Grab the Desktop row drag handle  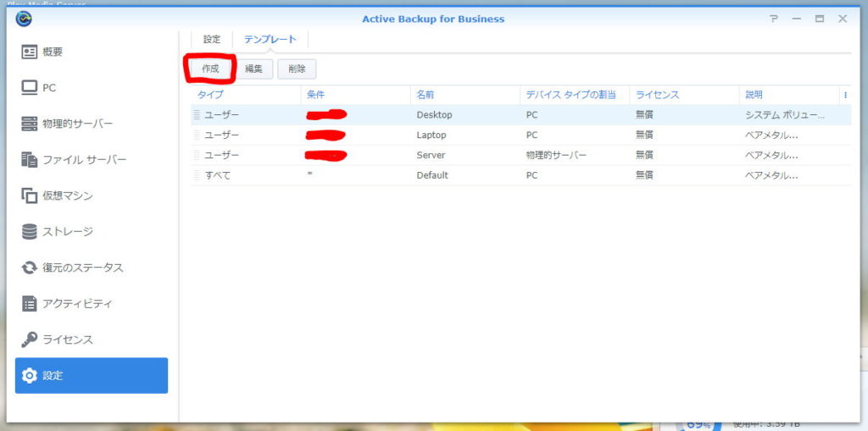tap(196, 115)
